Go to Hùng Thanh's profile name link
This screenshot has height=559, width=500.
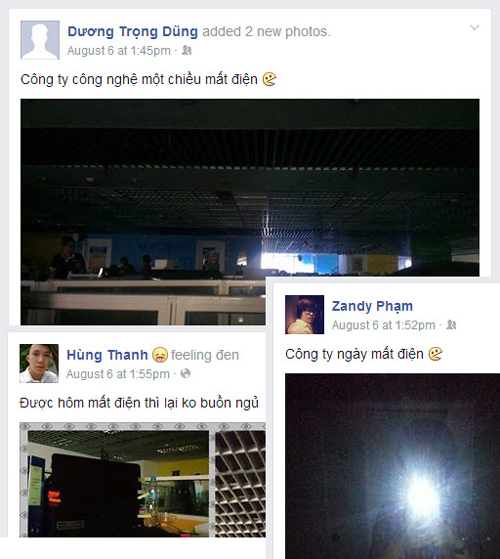click(x=107, y=355)
